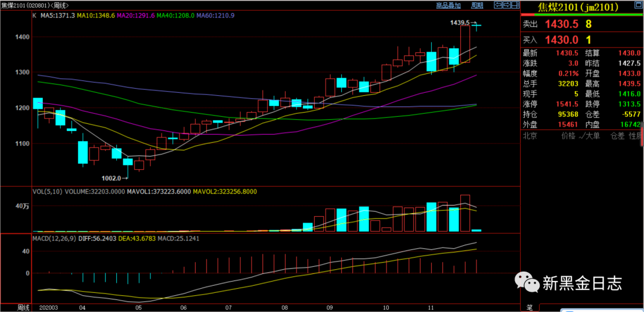Click the 持仓 value 95368
The height and width of the screenshot is (312, 644).
click(567, 114)
